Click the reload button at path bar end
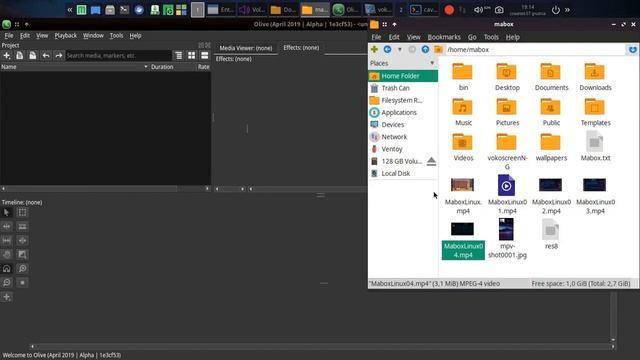The image size is (640, 360). pyautogui.click(x=632, y=49)
